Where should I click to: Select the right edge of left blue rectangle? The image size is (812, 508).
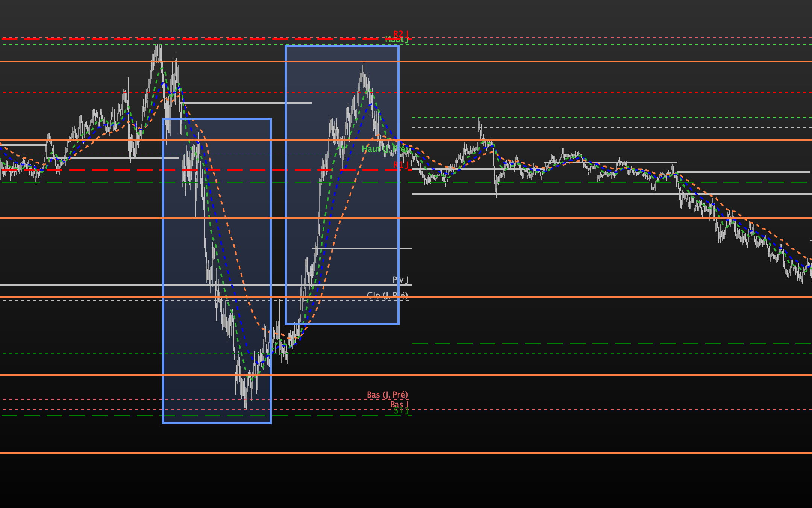pos(271,244)
